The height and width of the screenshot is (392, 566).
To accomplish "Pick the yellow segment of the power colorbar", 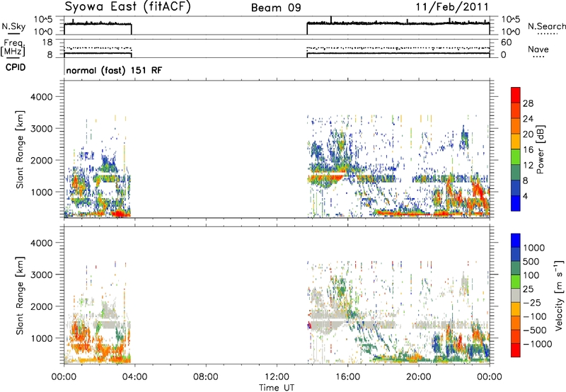I will (x=516, y=142).
